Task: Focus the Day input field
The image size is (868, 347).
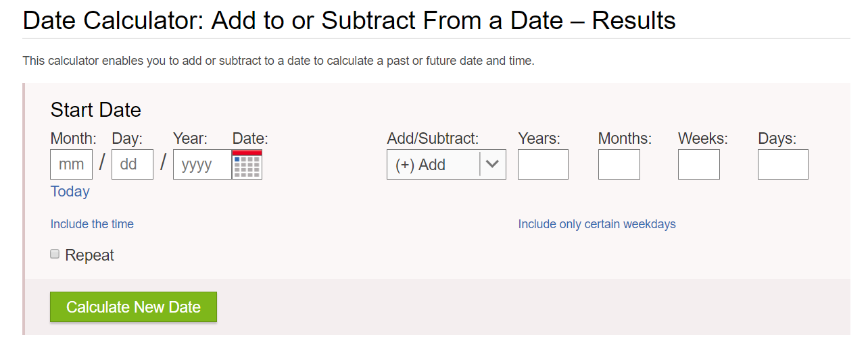Action: pos(132,164)
